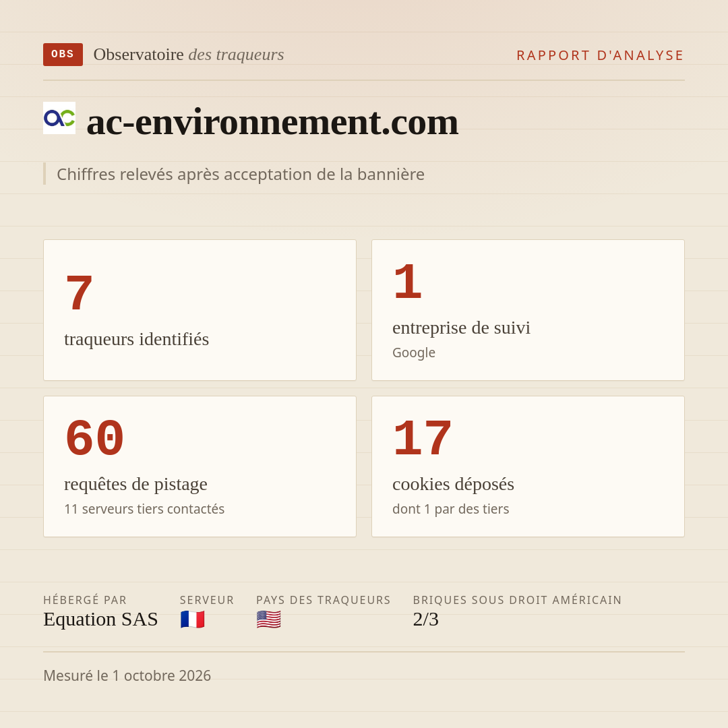Click the Equation SAS host name
This screenshot has width=728, height=728.
(x=100, y=619)
